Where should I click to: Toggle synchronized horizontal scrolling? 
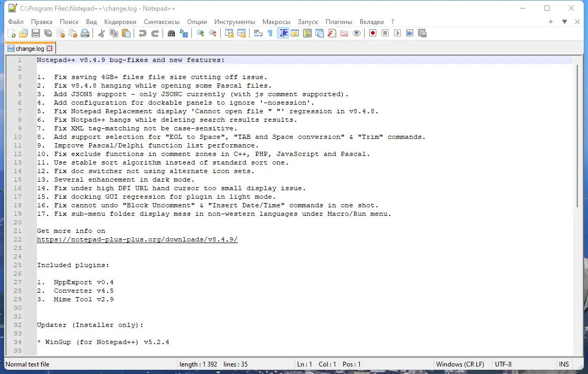pyautogui.click(x=242, y=33)
